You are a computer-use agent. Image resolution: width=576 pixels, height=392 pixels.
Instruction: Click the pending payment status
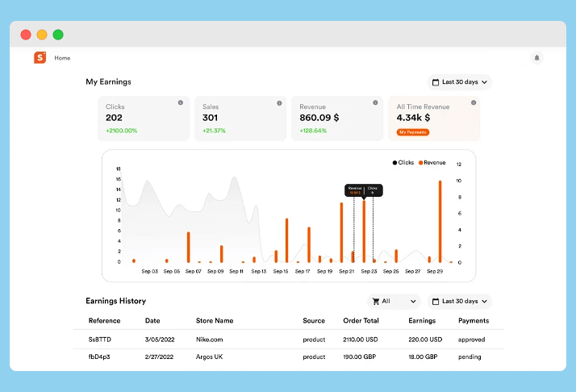pos(470,357)
